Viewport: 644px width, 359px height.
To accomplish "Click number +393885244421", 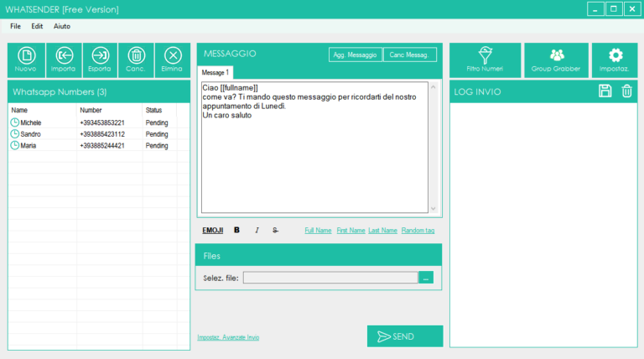I will point(102,146).
